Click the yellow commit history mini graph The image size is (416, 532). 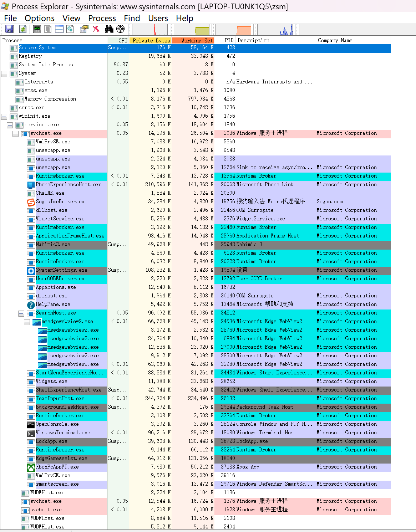192,30
